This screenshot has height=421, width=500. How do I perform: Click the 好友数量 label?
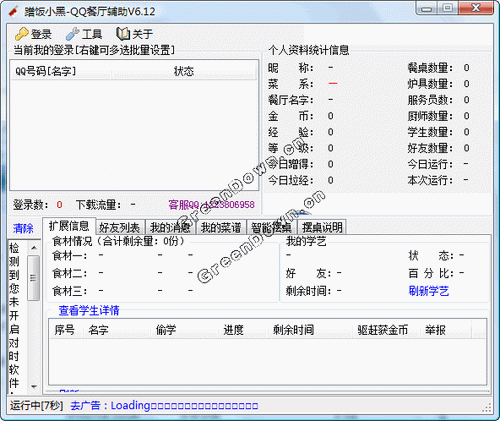[x=430, y=148]
